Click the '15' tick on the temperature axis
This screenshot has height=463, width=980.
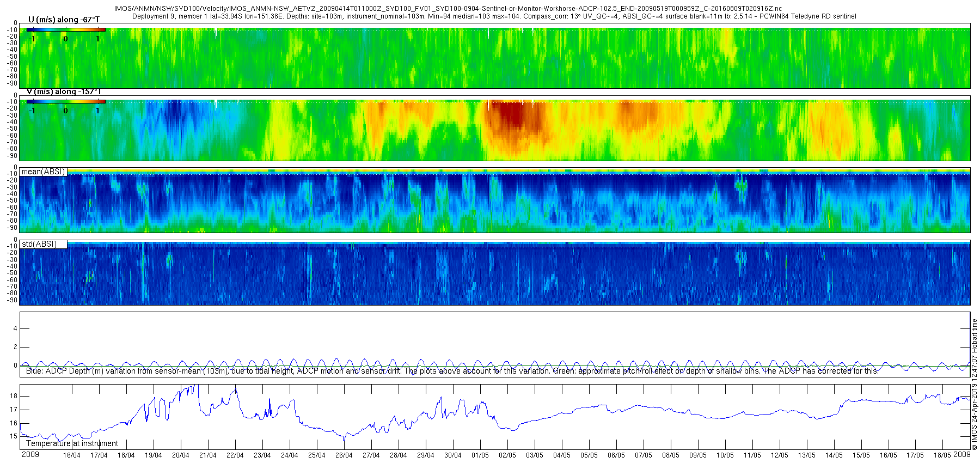tap(14, 436)
